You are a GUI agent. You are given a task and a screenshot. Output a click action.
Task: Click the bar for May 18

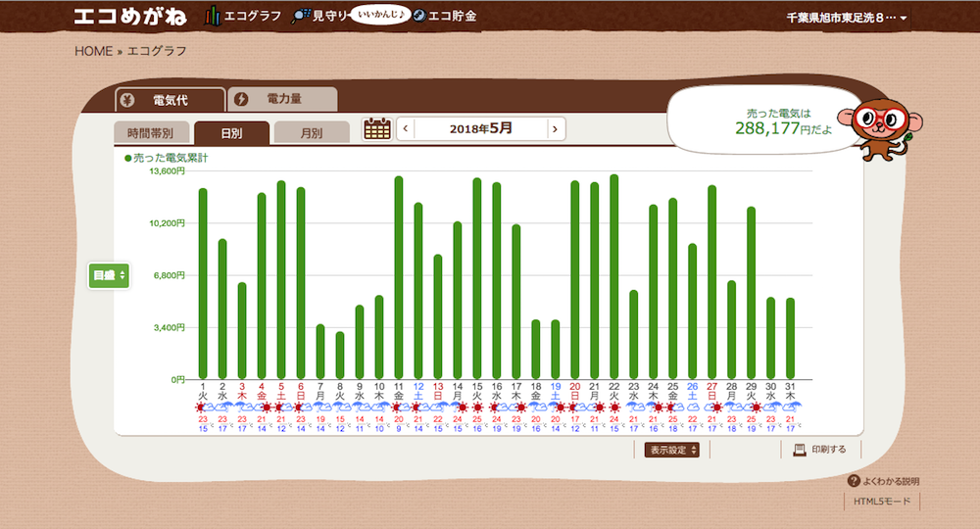pyautogui.click(x=536, y=349)
